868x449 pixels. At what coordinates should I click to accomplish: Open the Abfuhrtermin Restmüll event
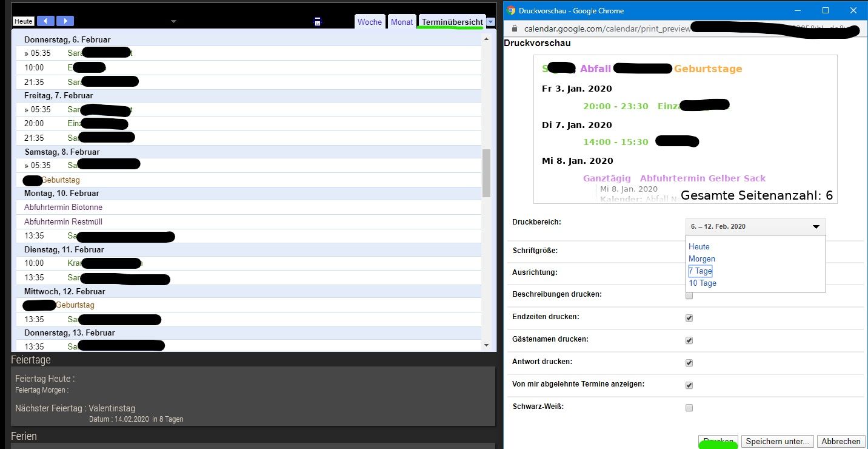tap(64, 221)
